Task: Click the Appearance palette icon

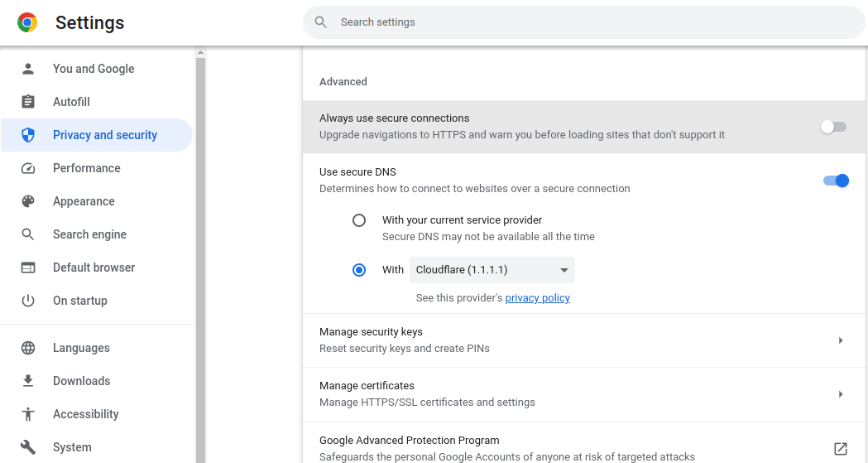Action: 28,201
